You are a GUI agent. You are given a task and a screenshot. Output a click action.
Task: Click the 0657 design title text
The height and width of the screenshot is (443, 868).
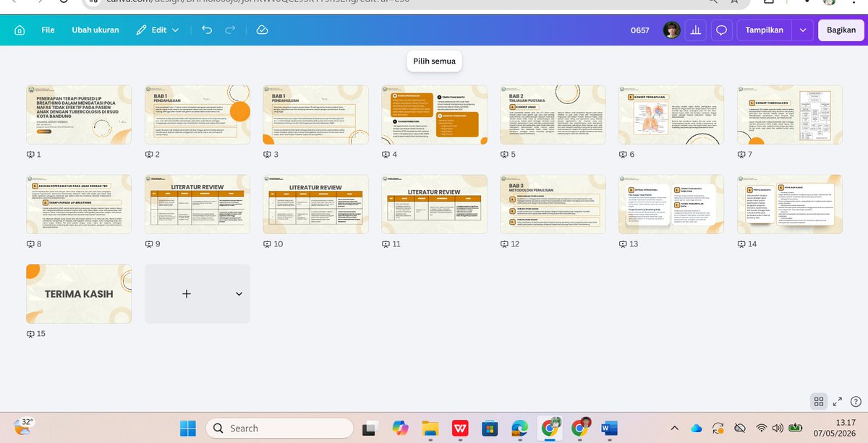pyautogui.click(x=640, y=30)
